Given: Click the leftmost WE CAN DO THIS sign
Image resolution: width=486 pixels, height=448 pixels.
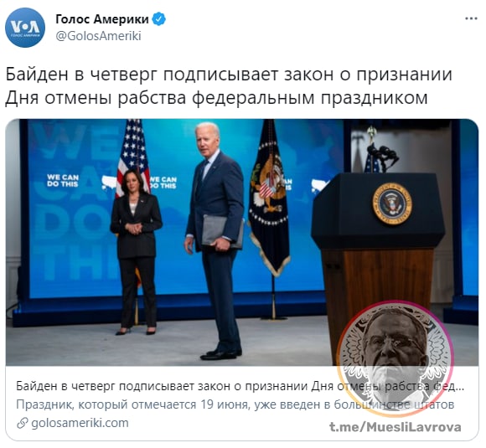Looking at the screenshot, I should coord(63,180).
